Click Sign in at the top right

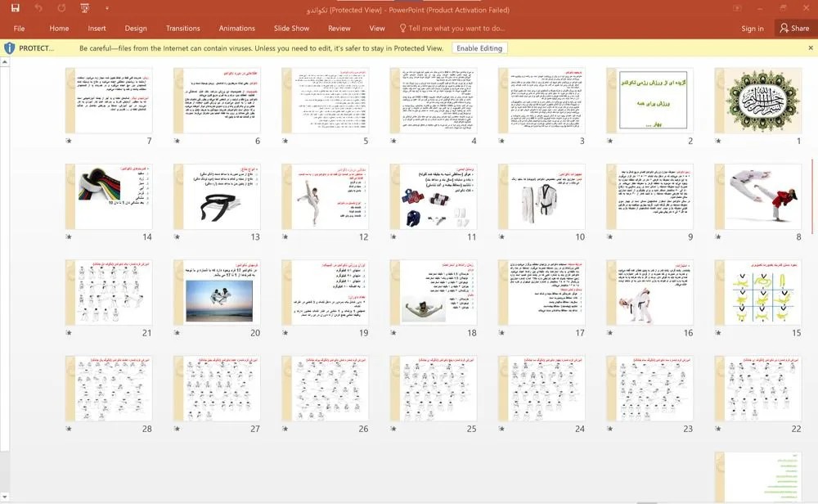pos(753,28)
